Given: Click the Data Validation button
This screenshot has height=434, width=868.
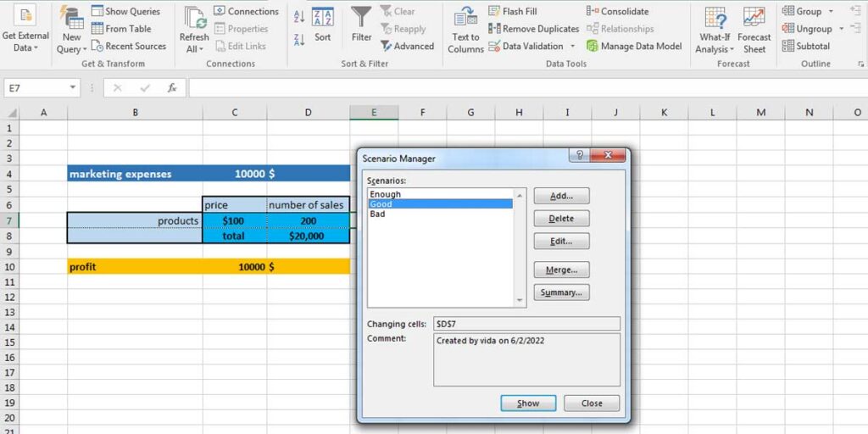Looking at the screenshot, I should tap(526, 47).
